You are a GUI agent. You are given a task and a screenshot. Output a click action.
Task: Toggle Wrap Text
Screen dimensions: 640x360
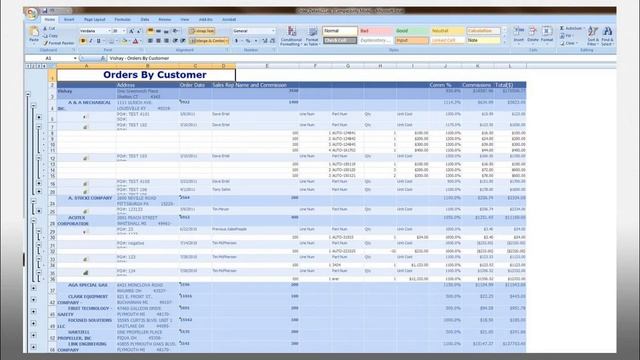click(202, 31)
